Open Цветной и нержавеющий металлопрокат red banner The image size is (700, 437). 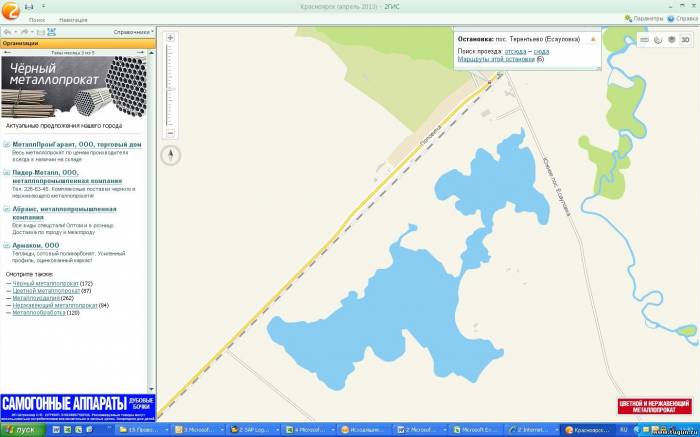pos(654,406)
